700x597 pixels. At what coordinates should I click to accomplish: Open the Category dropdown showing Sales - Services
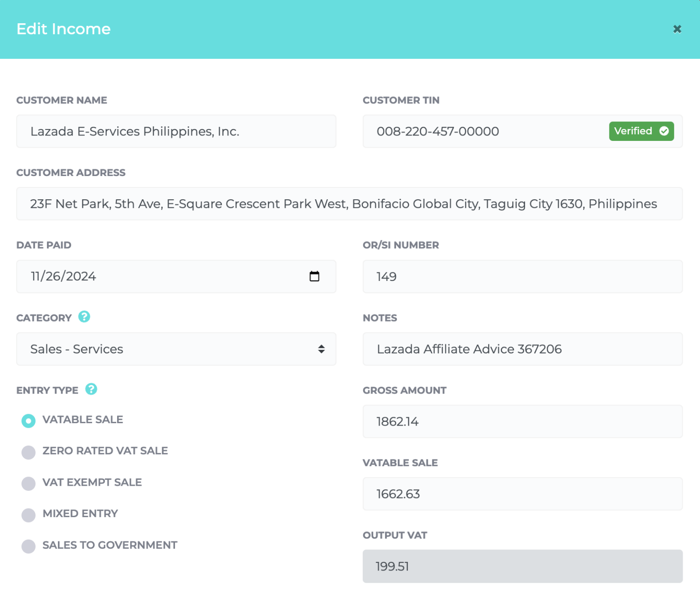(x=176, y=349)
